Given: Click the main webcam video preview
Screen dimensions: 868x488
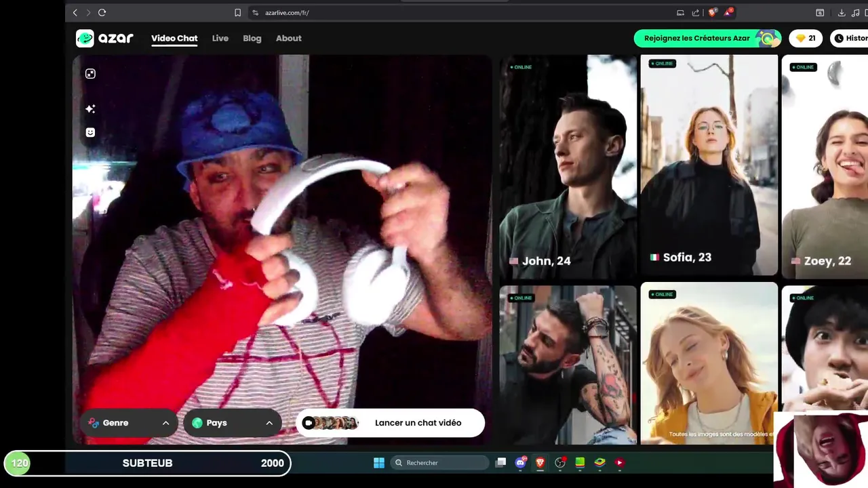Looking at the screenshot, I should (281, 249).
